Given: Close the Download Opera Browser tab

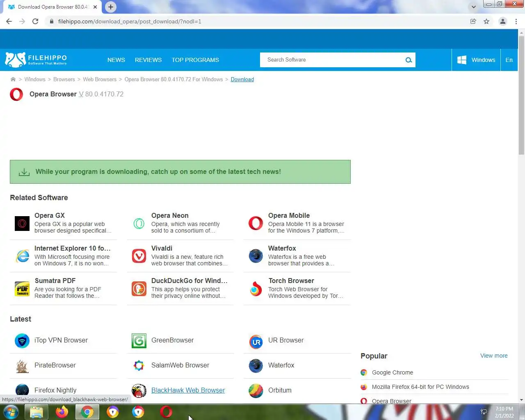Looking at the screenshot, I should (95, 7).
